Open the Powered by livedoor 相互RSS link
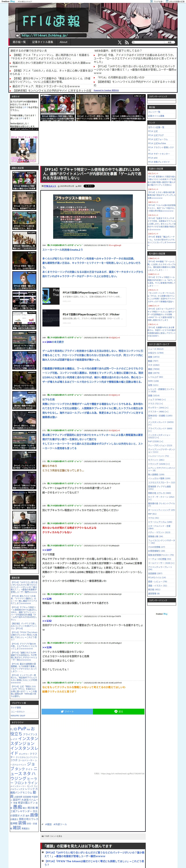The image size is (186, 868). coord(106,90)
